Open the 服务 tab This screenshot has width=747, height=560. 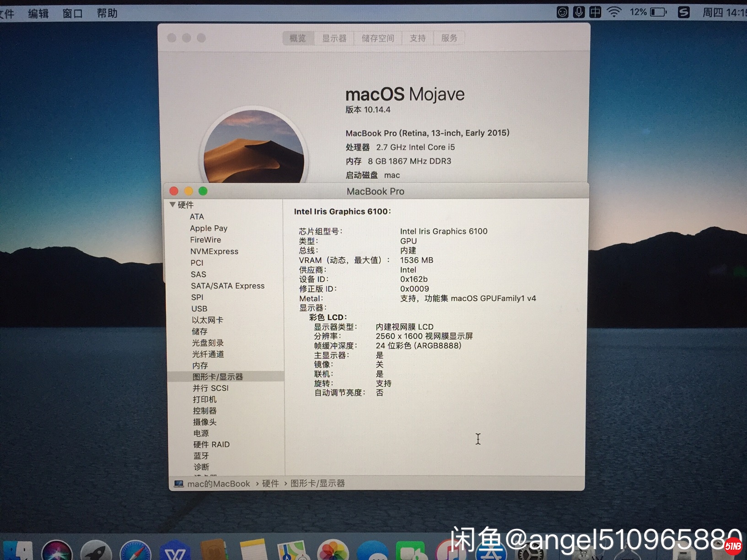[449, 38]
